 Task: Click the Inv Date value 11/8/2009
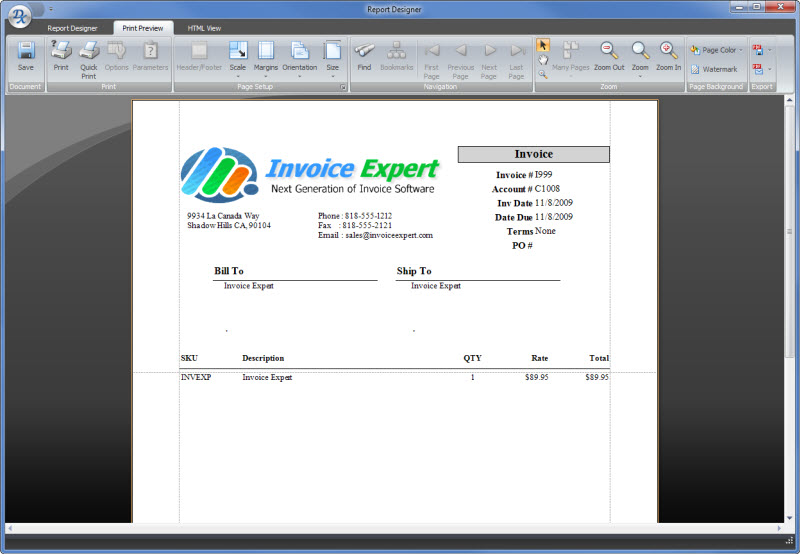click(x=554, y=203)
